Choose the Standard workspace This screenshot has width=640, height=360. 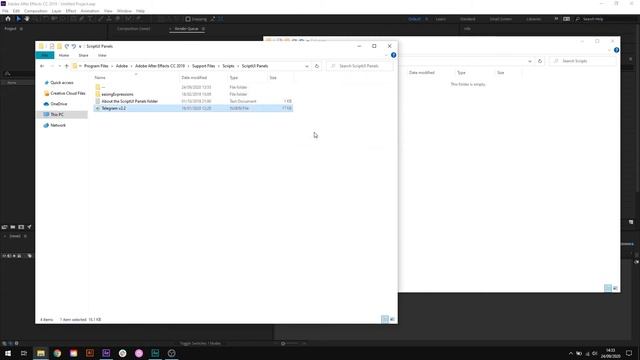[467, 19]
